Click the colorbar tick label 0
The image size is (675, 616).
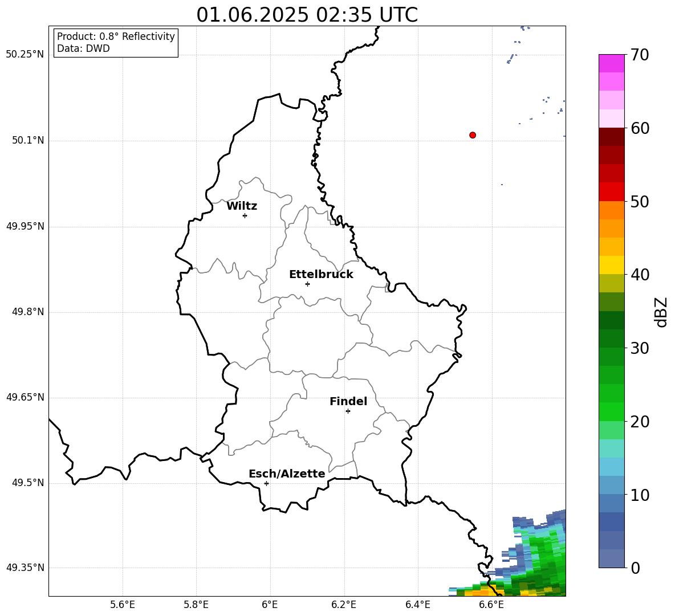coord(635,568)
